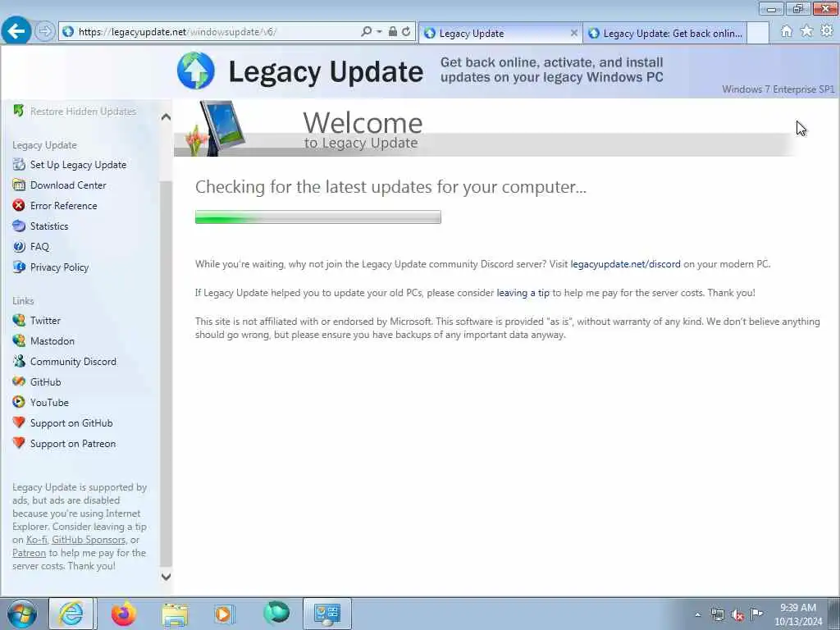Show hidden system tray icons arrow
This screenshot has width=840, height=630.
697,614
